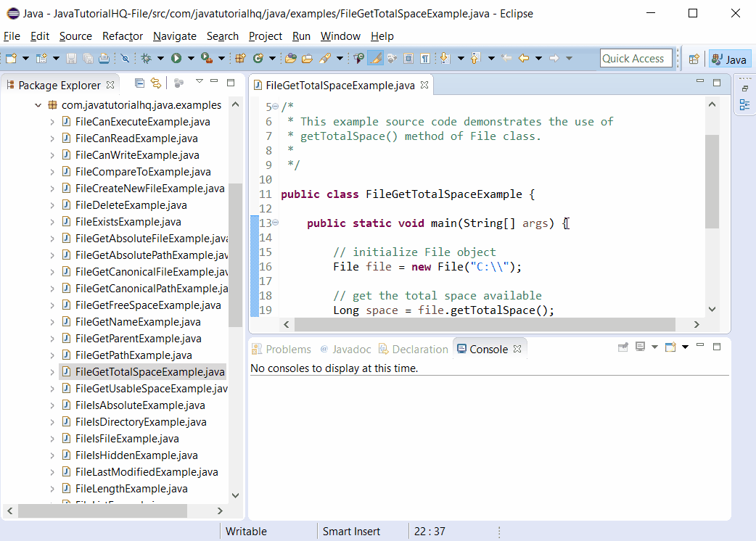Click the editor horizontal scrollbar right arrow

coord(697,325)
